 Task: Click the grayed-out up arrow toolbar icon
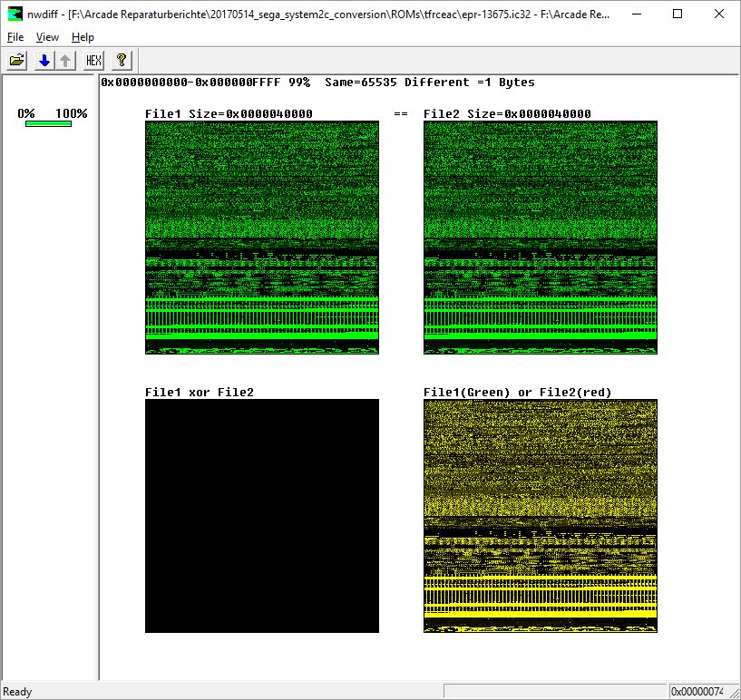click(x=65, y=61)
